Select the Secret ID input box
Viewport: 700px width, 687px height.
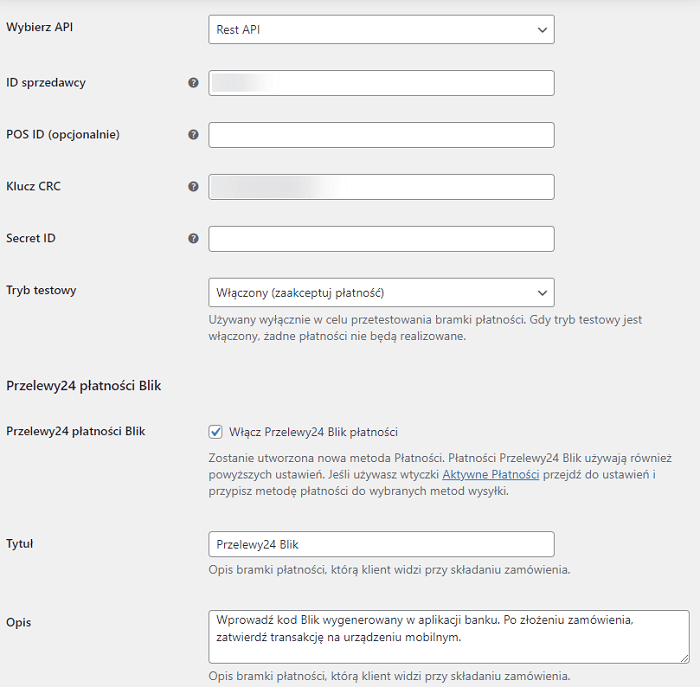[x=381, y=239]
